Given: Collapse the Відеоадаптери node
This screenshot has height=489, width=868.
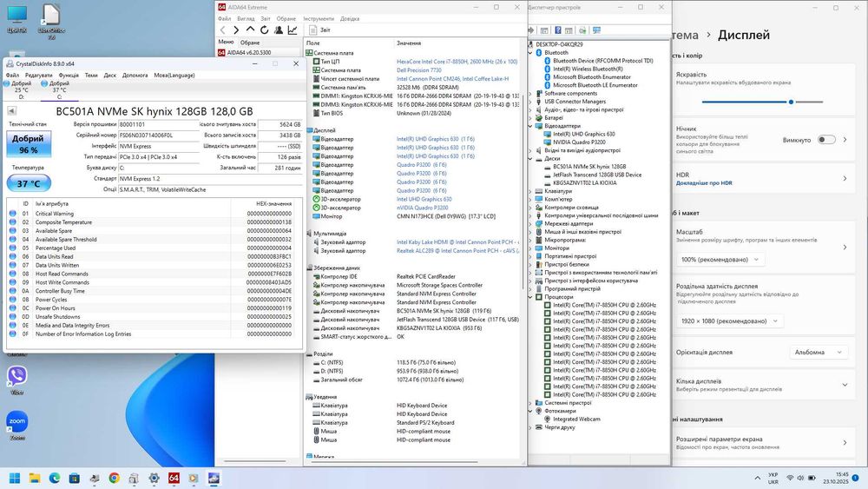Looking at the screenshot, I should click(531, 126).
